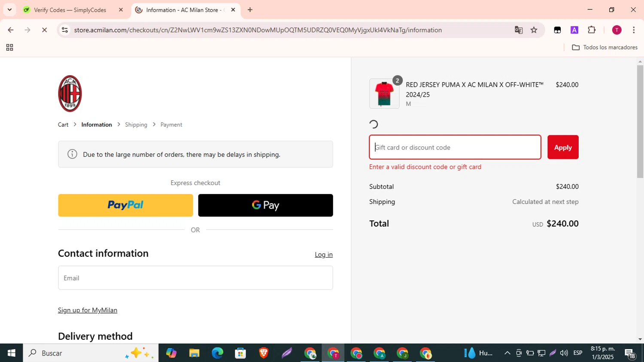Go back to previous page
The width and height of the screenshot is (644, 362).
11,30
